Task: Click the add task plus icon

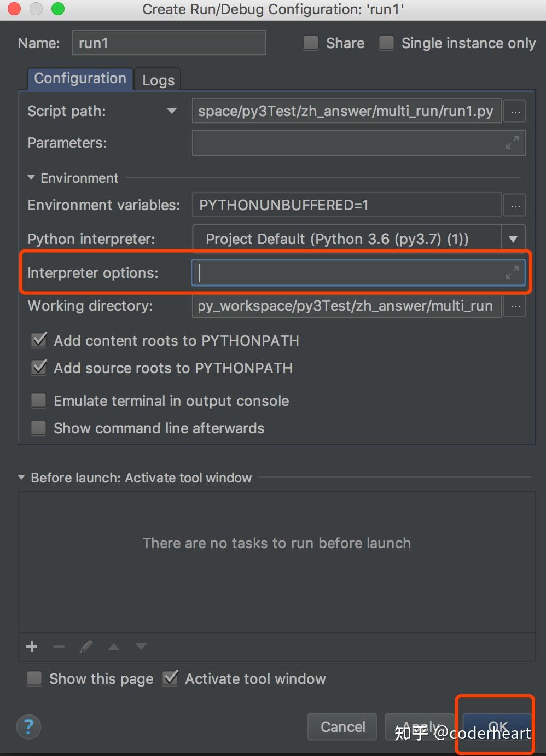Action: [x=32, y=647]
